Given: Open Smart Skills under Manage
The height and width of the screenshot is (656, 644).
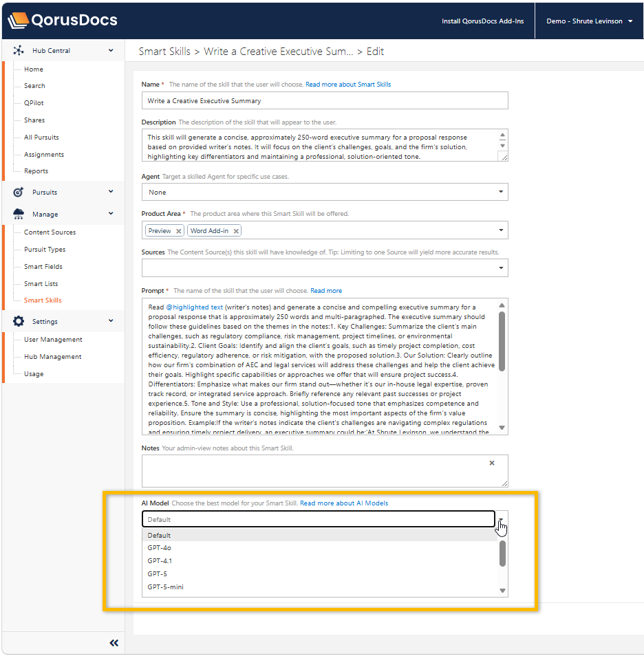Looking at the screenshot, I should 43,300.
